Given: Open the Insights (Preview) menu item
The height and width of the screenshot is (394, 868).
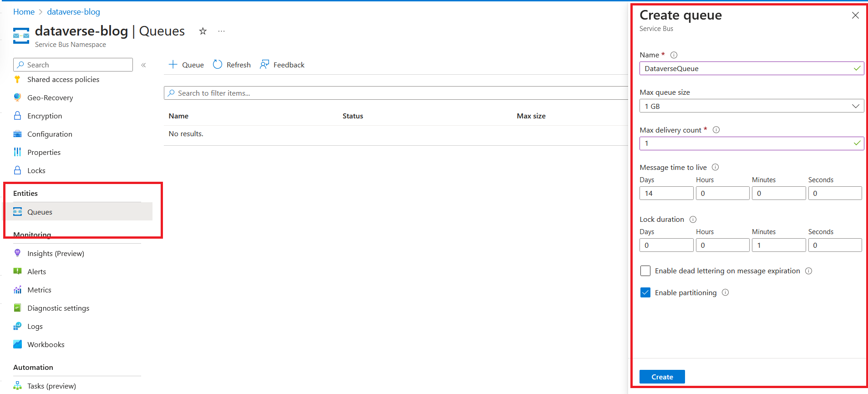Looking at the screenshot, I should pyautogui.click(x=56, y=253).
